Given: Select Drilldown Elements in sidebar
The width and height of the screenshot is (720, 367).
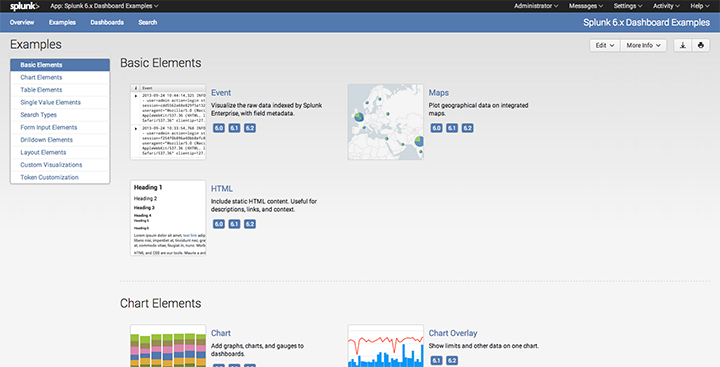Looking at the screenshot, I should tap(60, 140).
